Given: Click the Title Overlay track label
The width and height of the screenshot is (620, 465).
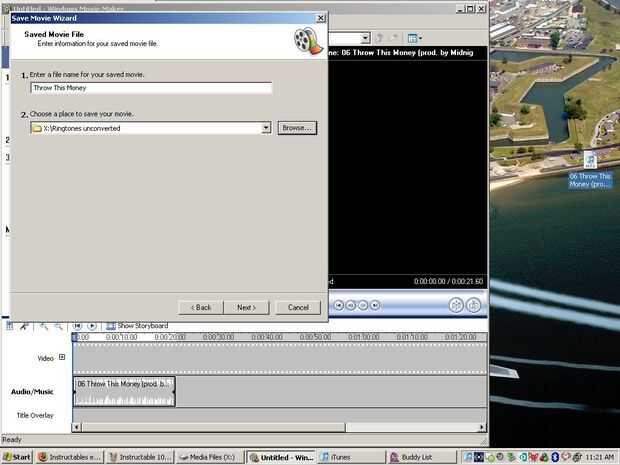Looking at the screenshot, I should point(35,415).
